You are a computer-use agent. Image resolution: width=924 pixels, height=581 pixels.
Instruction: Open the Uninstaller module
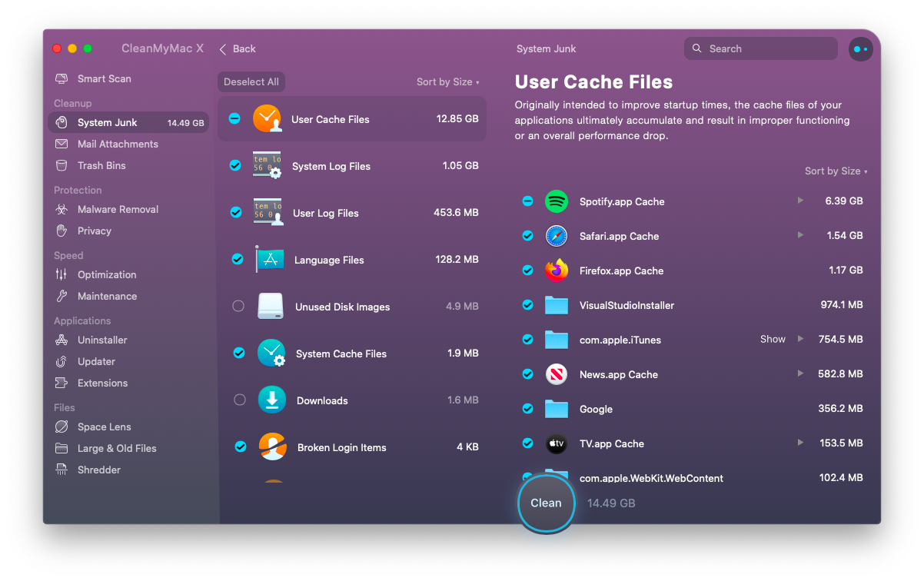point(128,340)
